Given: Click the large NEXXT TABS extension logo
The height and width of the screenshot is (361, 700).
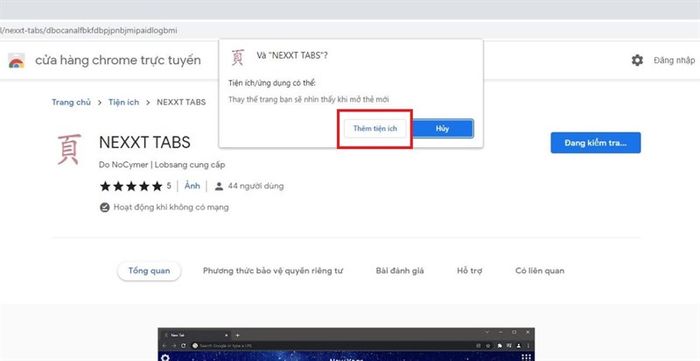Looking at the screenshot, I should point(69,149).
